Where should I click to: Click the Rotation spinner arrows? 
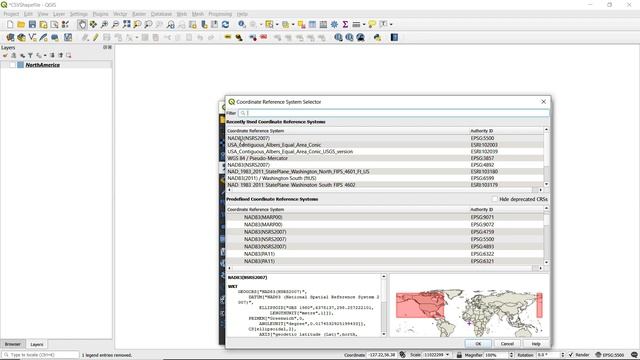563,355
